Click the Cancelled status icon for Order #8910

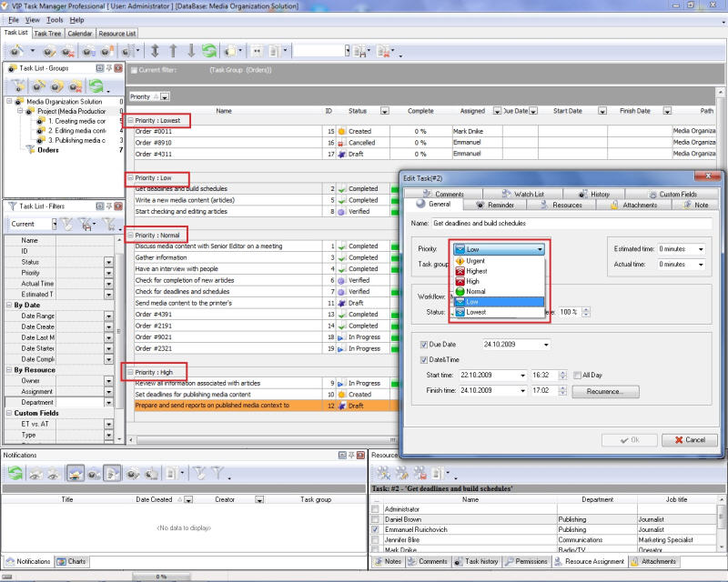(x=342, y=143)
